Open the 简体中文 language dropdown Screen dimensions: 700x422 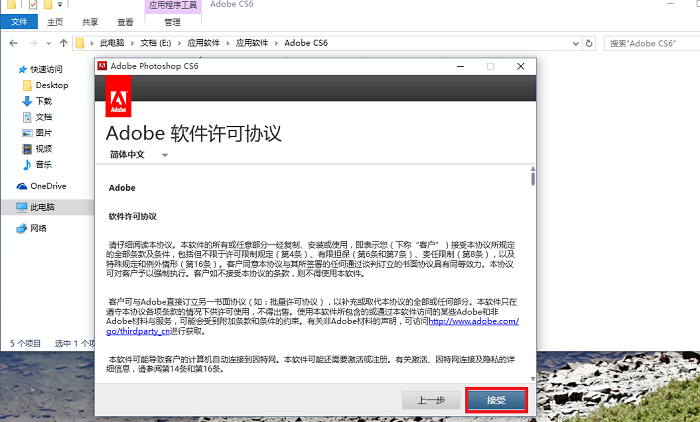[138, 155]
